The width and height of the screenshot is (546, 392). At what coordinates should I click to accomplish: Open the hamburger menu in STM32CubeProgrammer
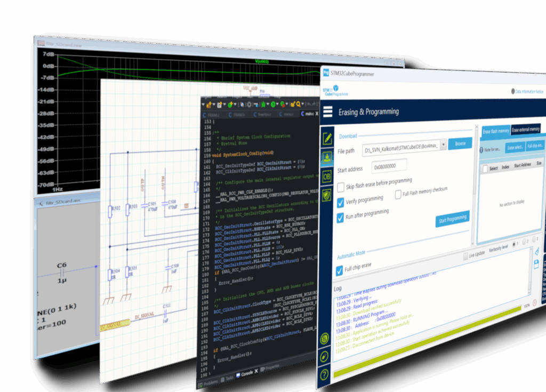coord(328,113)
